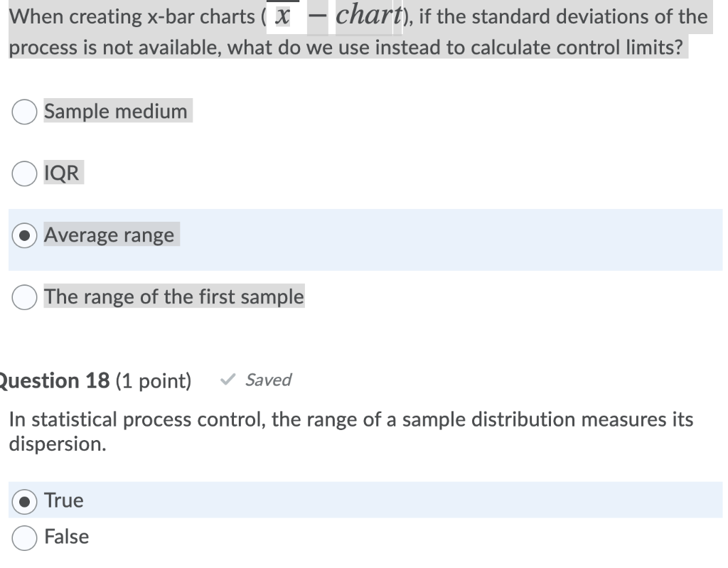Click the IQR answer label text

(x=63, y=173)
